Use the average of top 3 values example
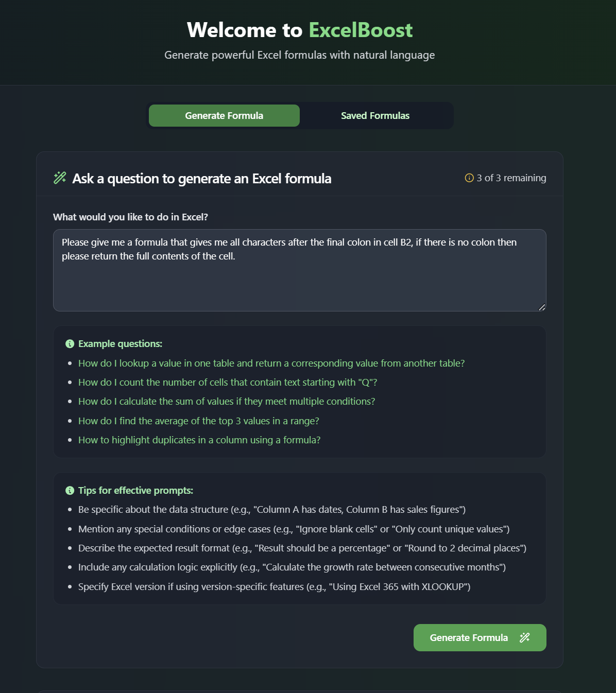This screenshot has width=616, height=693. 199,421
